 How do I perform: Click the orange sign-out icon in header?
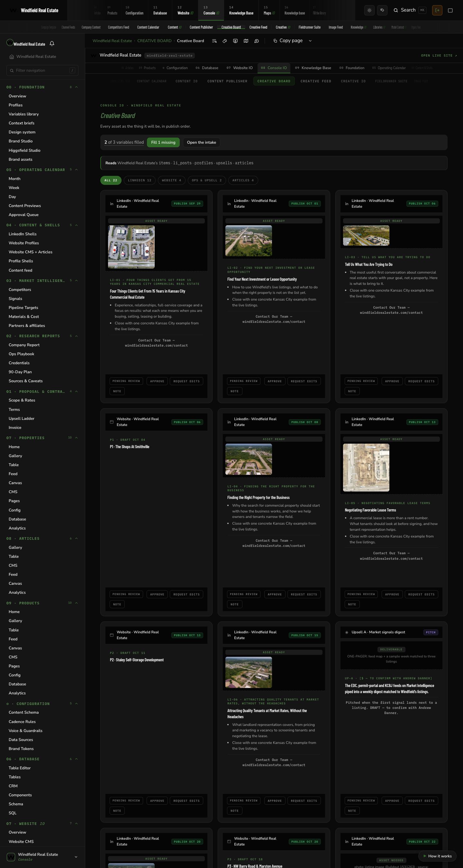(x=437, y=10)
